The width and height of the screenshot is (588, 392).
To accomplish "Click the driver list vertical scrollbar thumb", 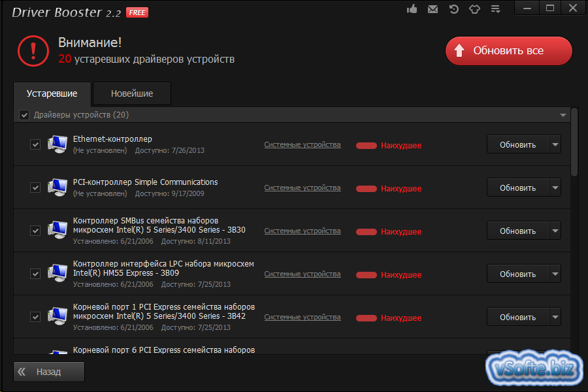I will click(574, 142).
